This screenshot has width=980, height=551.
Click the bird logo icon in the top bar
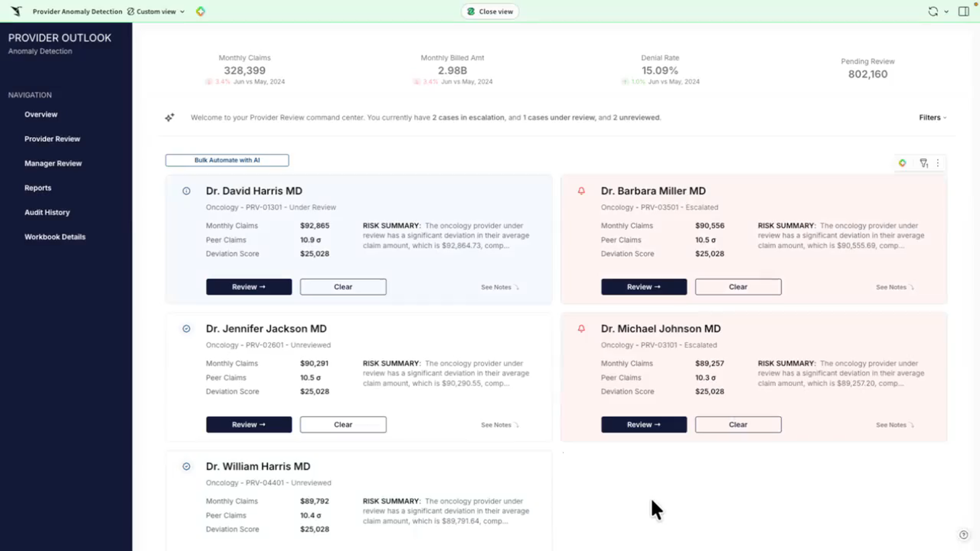(16, 11)
